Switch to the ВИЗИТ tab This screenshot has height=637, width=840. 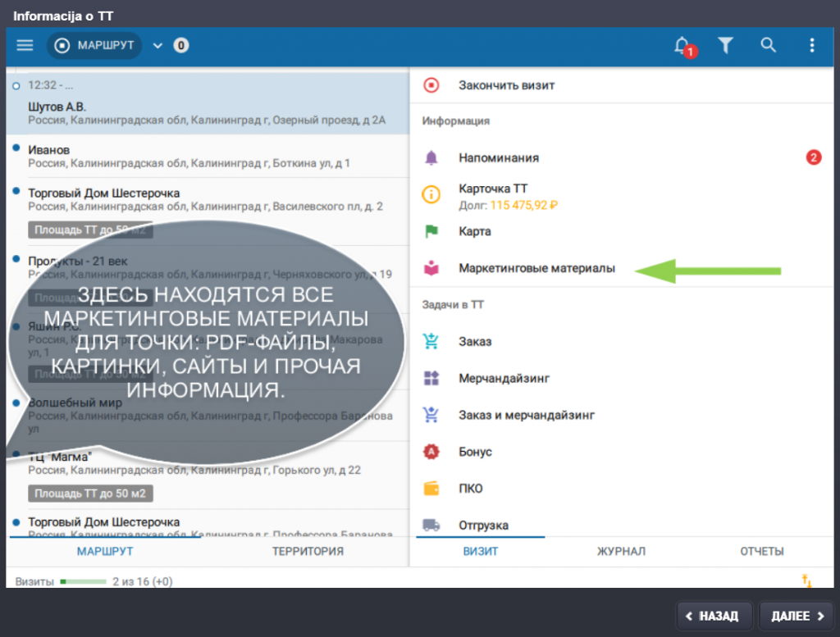point(481,552)
